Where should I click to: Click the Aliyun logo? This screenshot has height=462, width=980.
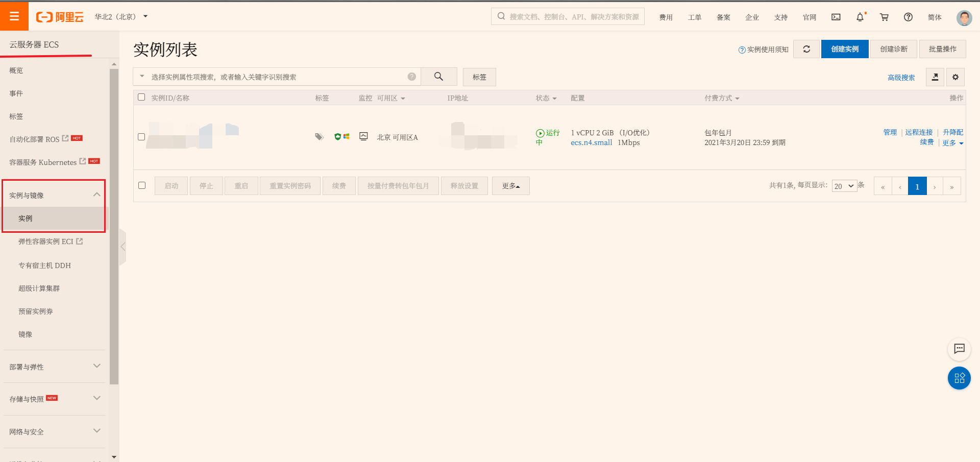60,17
